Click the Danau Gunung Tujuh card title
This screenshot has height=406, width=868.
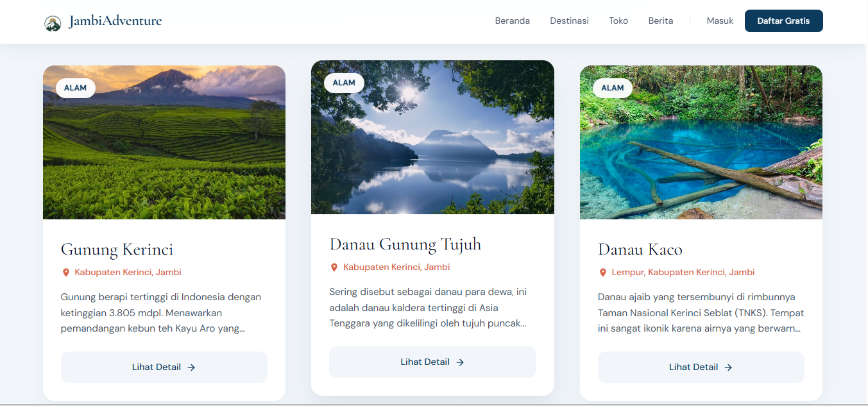(x=405, y=244)
